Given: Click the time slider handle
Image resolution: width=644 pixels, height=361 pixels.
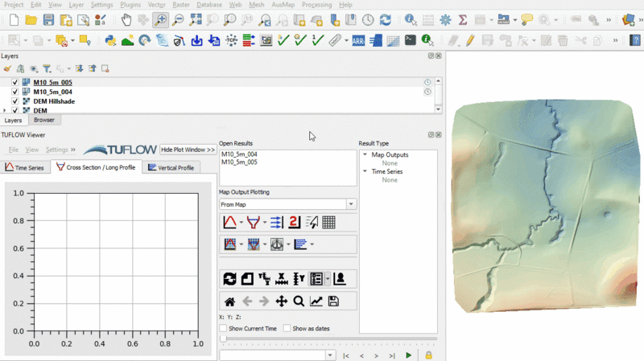Looking at the screenshot, I should pyautogui.click(x=223, y=339).
